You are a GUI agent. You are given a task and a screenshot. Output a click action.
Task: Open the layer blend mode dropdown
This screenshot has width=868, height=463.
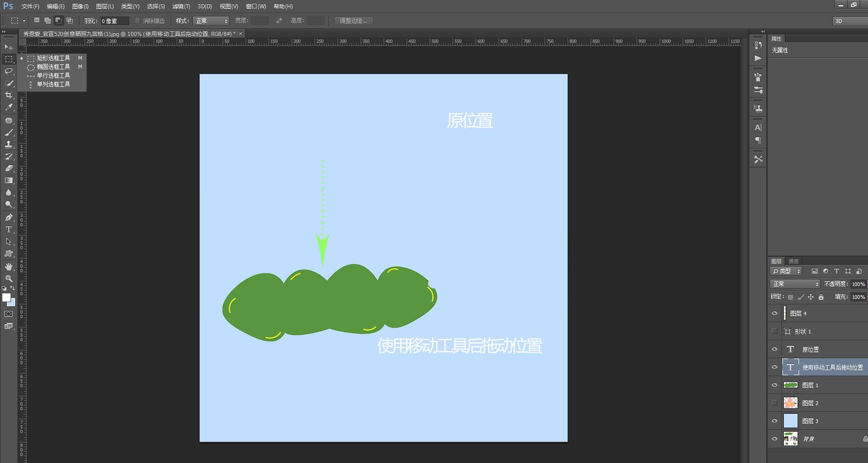pos(794,284)
